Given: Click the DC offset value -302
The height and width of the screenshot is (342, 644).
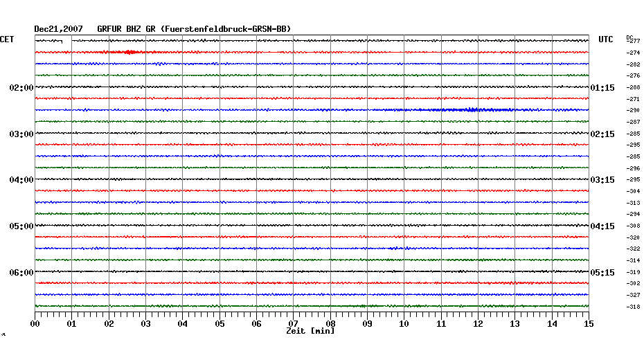Looking at the screenshot, I should (x=634, y=283).
